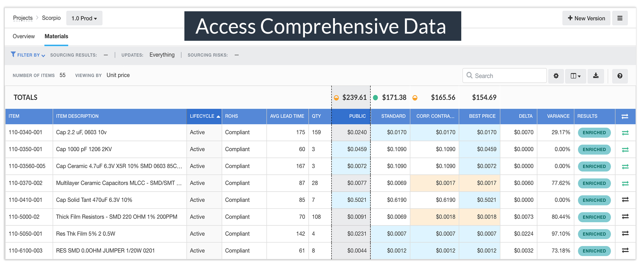
Task: Click corp contract price $0.0017 cell
Action: pyautogui.click(x=435, y=183)
